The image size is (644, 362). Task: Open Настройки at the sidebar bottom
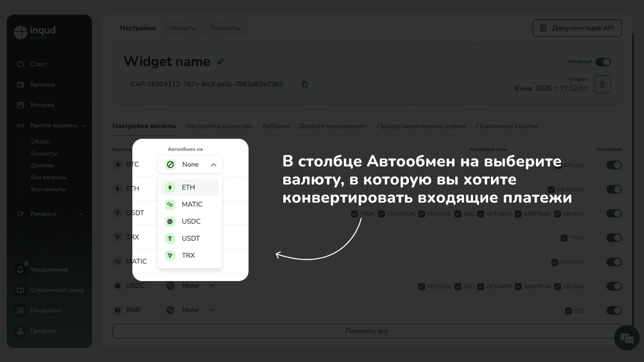pyautogui.click(x=39, y=311)
